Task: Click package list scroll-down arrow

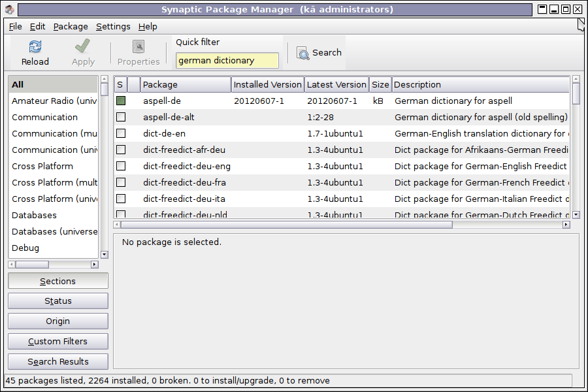Action: coord(576,215)
